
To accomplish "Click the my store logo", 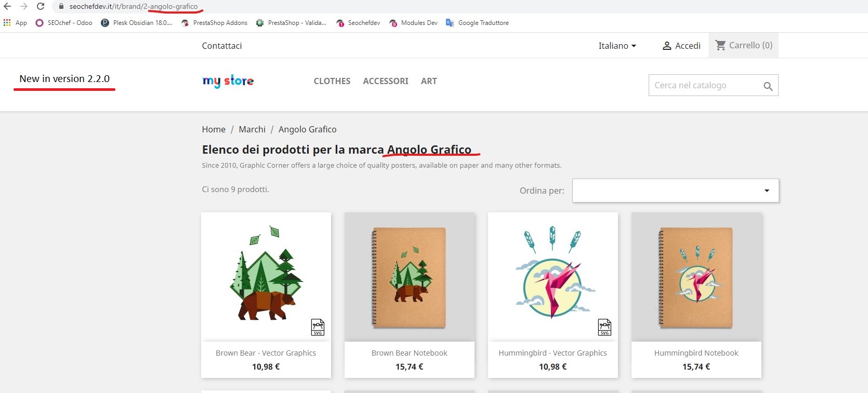I will [x=228, y=81].
